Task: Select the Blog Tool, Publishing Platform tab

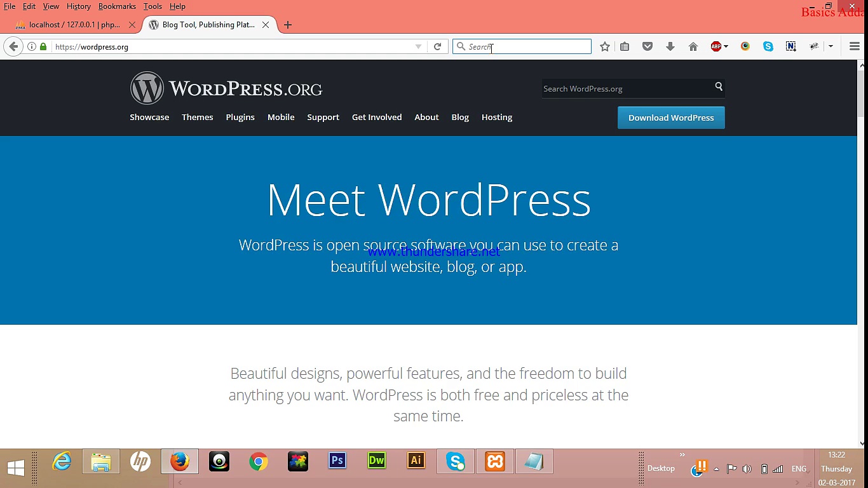Action: click(x=208, y=25)
